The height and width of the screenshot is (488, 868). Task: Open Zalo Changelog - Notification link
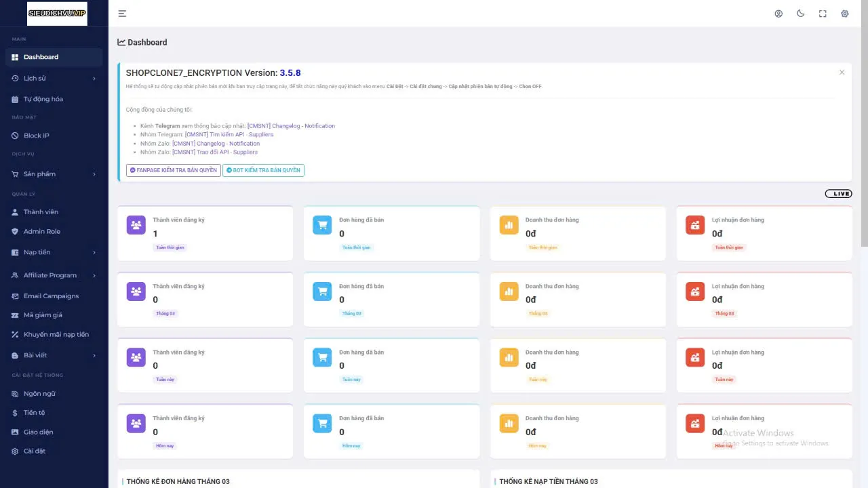click(x=216, y=144)
